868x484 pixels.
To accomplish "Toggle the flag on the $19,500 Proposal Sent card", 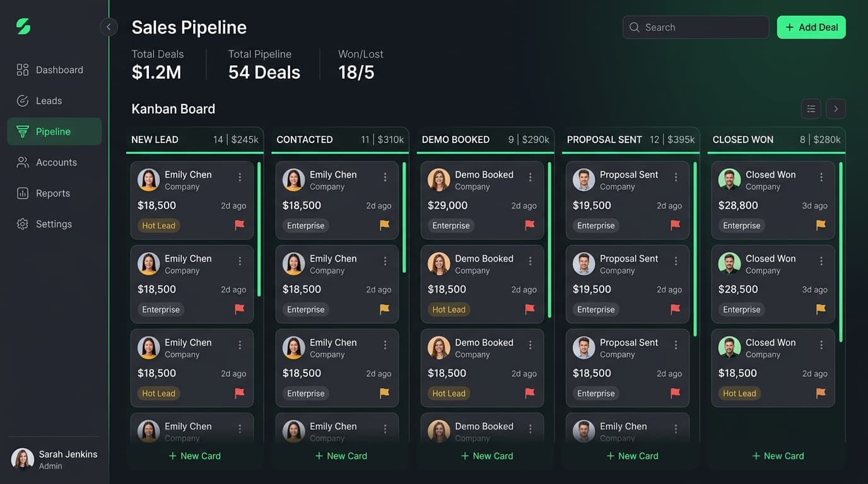I will (675, 224).
